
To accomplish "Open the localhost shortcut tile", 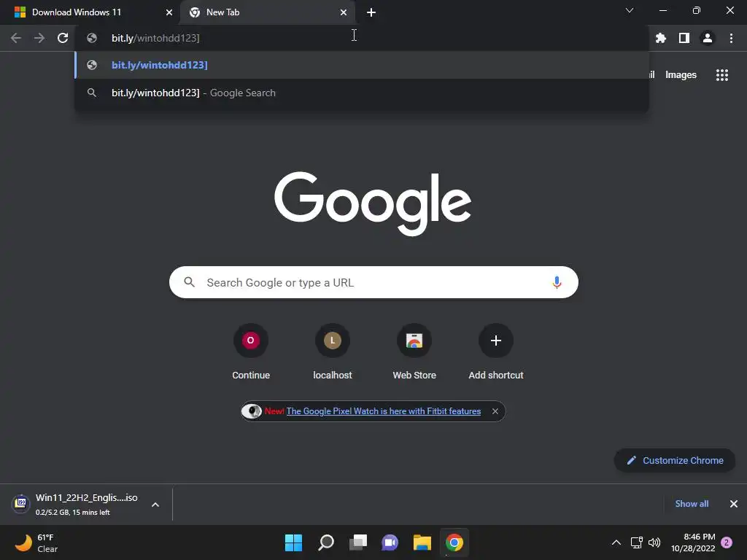I will [333, 352].
